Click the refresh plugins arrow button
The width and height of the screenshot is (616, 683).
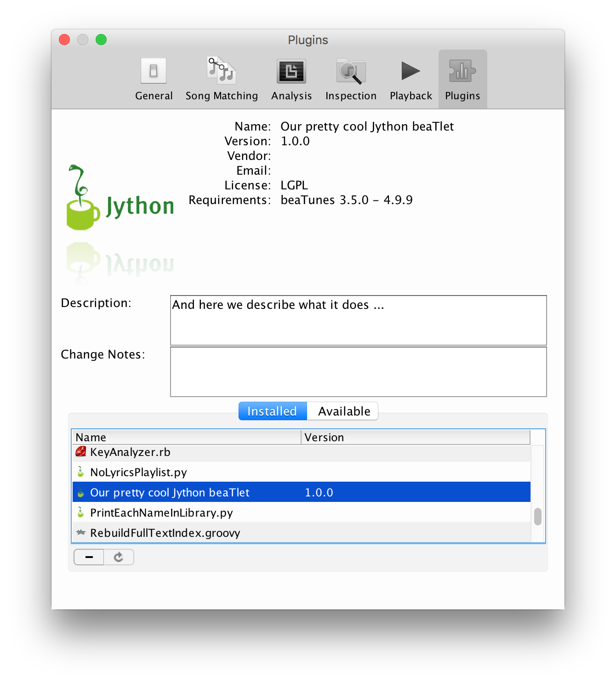tap(119, 557)
